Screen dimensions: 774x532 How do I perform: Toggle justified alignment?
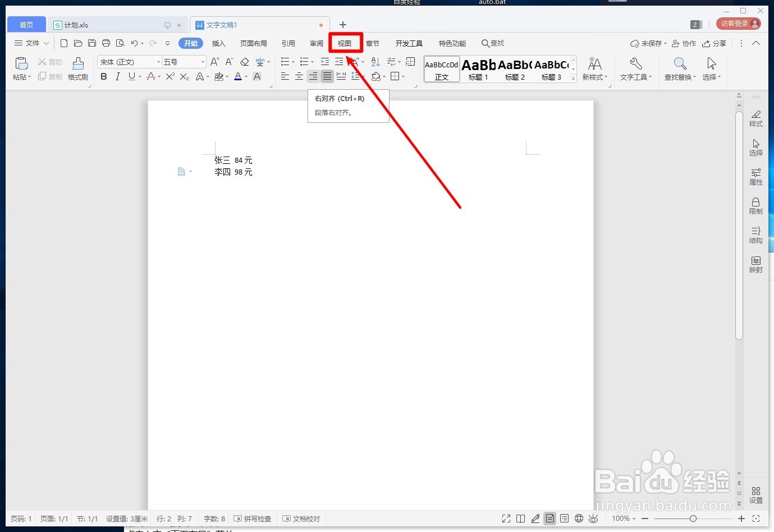327,76
